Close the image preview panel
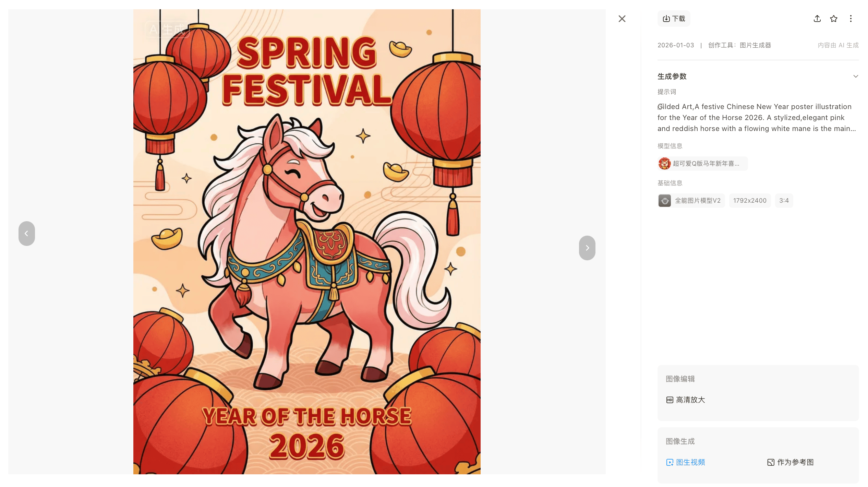 click(622, 19)
